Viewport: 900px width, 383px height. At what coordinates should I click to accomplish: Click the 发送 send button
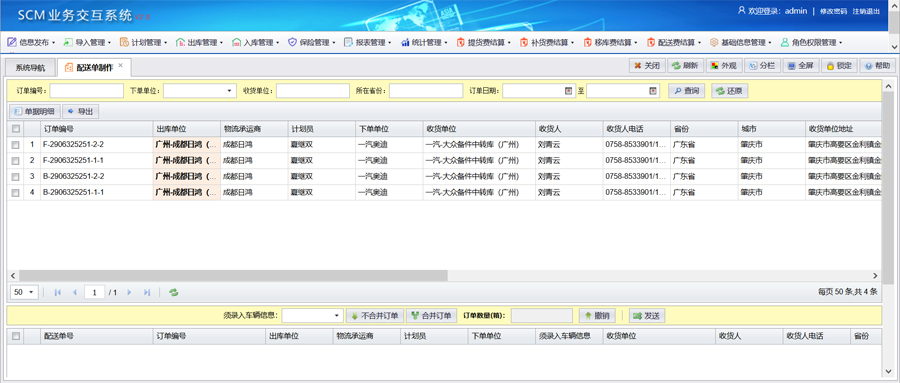pyautogui.click(x=647, y=315)
